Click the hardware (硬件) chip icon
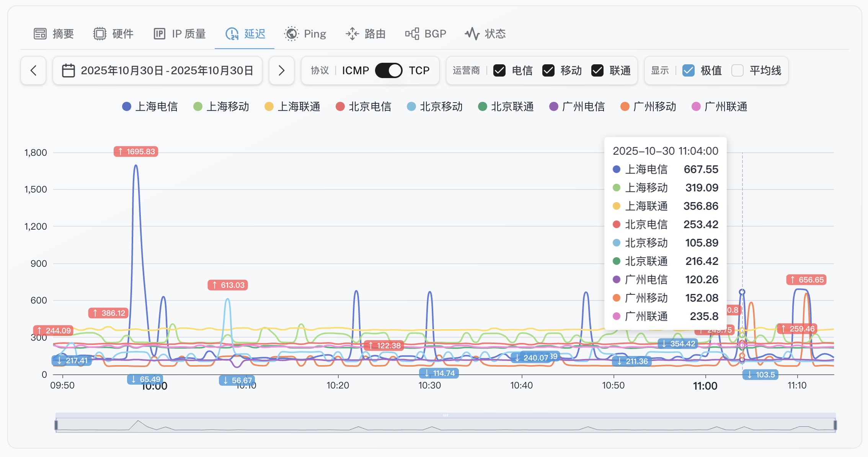Screen dimensions: 868x457 click(x=100, y=34)
